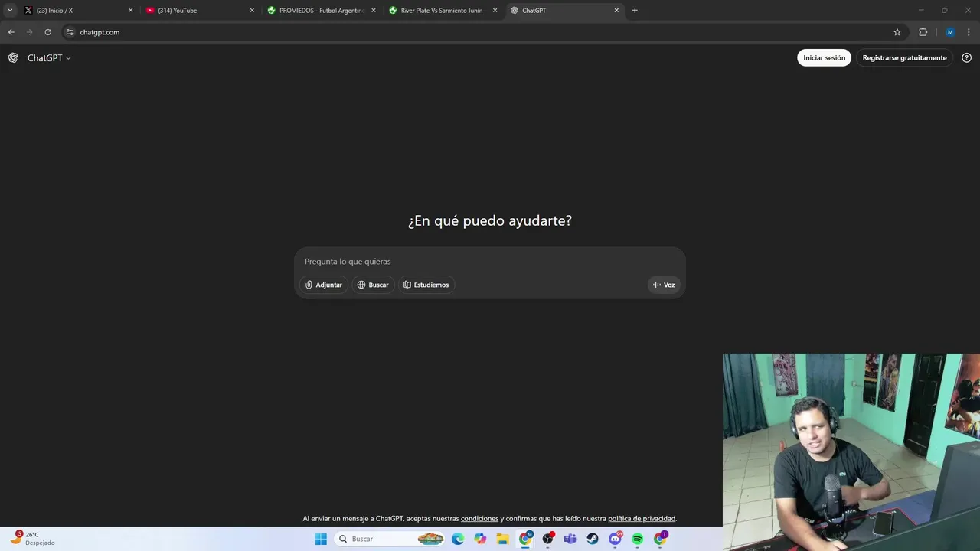The image size is (980, 551).
Task: Open the ChatGPT model dropdown
Action: [x=49, y=58]
